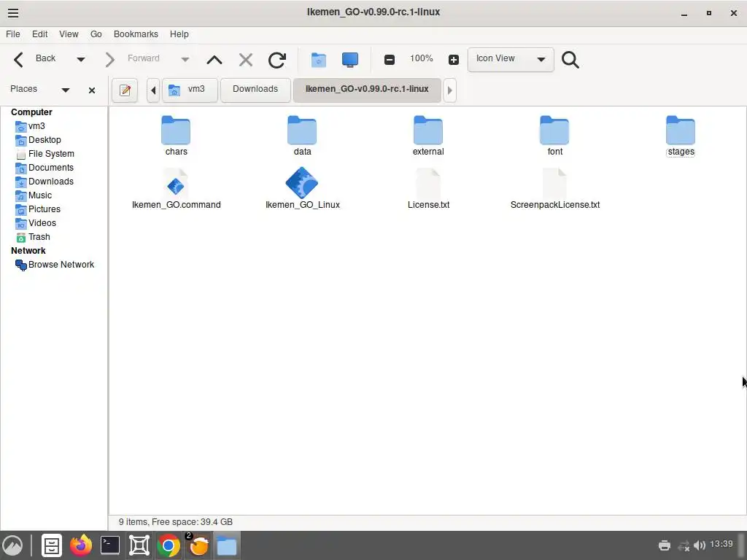The width and height of the screenshot is (747, 560).
Task: Select the License.txt file icon
Action: [427, 183]
